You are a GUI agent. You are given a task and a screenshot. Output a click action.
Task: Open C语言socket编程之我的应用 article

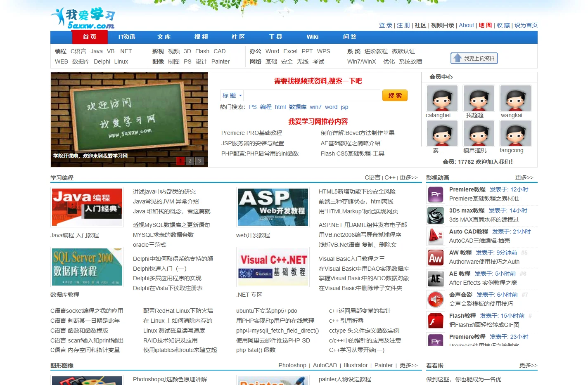click(x=87, y=311)
